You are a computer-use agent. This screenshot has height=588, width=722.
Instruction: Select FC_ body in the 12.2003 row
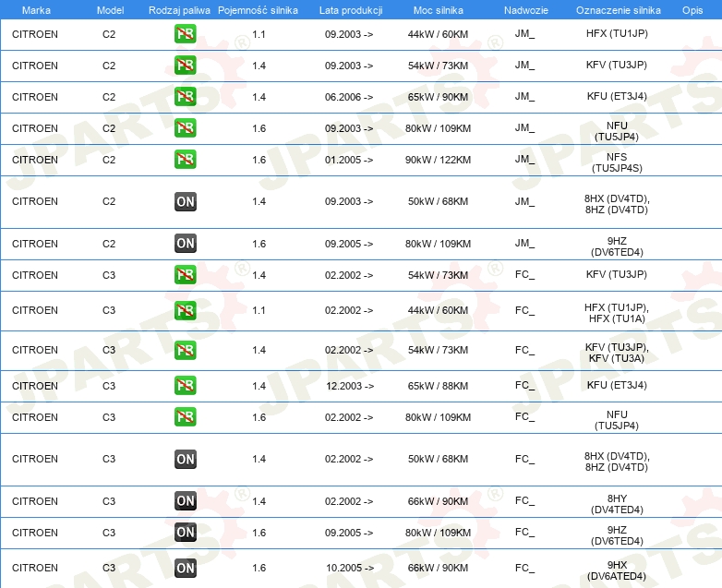click(525, 386)
